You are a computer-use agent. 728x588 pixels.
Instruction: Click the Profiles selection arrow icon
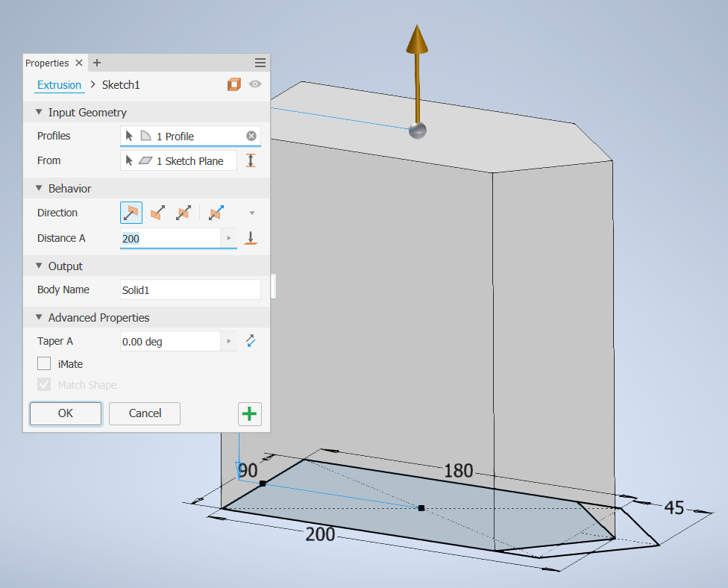point(131,136)
